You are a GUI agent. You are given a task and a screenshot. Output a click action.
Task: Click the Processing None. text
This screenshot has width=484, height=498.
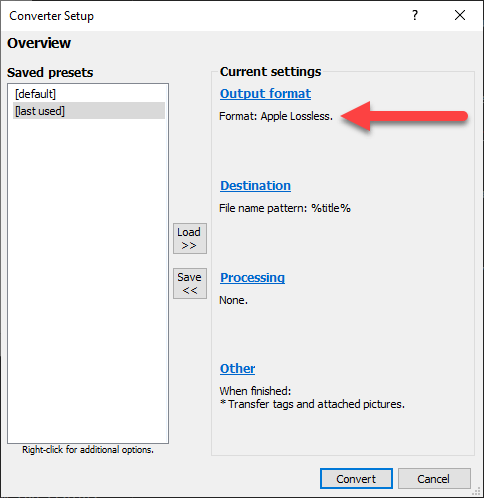233,300
